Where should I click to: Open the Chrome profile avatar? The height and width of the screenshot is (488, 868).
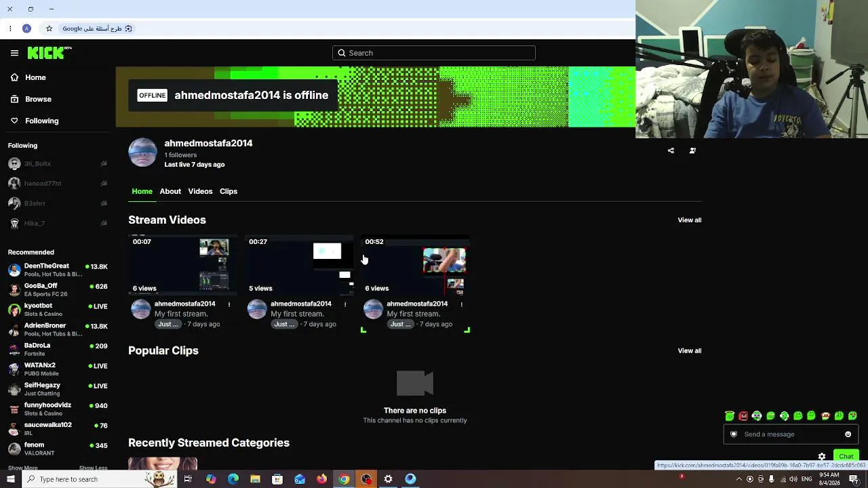(x=26, y=28)
